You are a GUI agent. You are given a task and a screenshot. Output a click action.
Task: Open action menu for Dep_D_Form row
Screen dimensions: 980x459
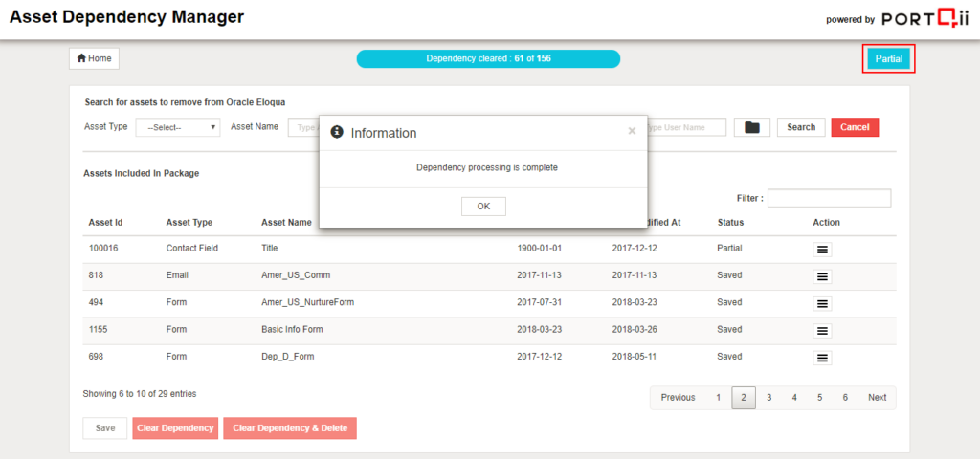point(822,358)
